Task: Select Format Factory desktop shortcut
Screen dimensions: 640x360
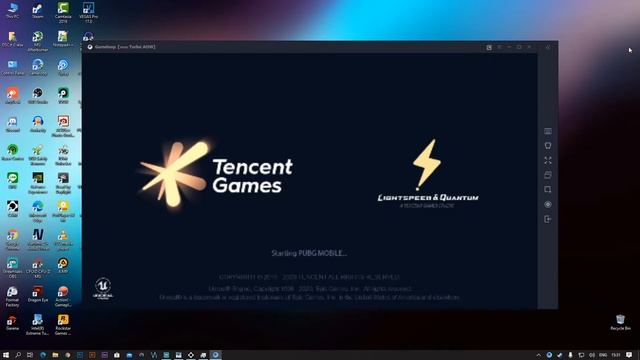Action: 12,296
